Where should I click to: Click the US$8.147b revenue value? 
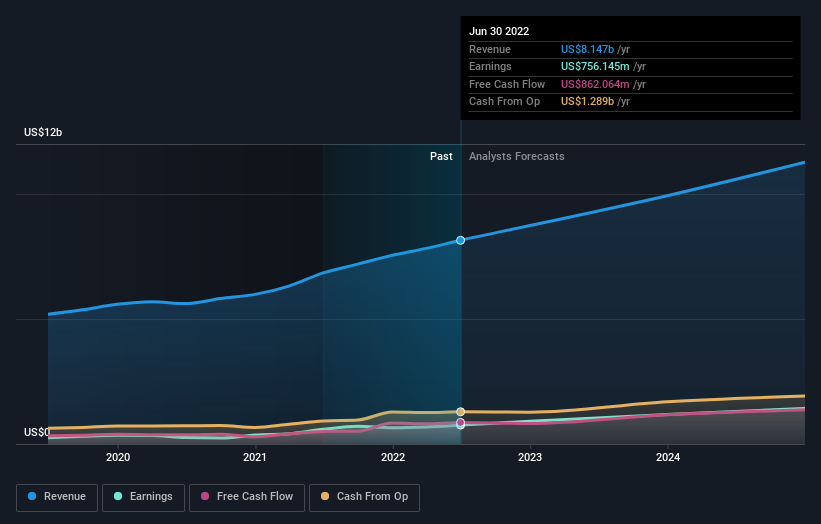pos(587,49)
